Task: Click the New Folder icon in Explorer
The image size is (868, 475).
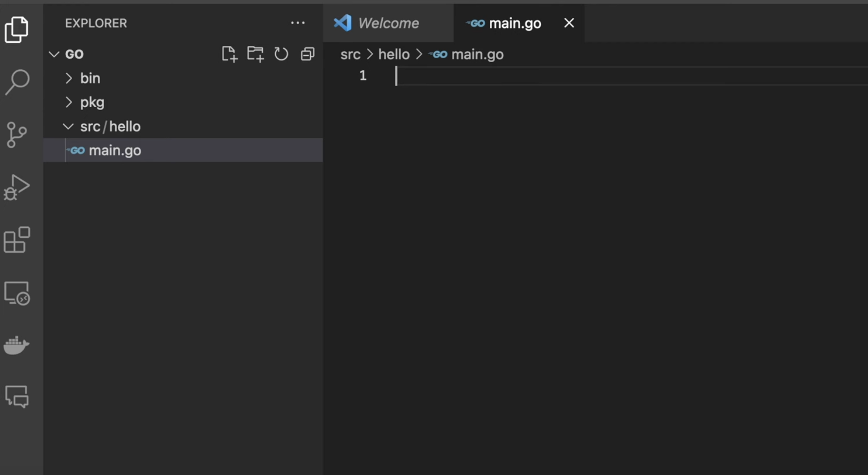Action: pos(255,54)
